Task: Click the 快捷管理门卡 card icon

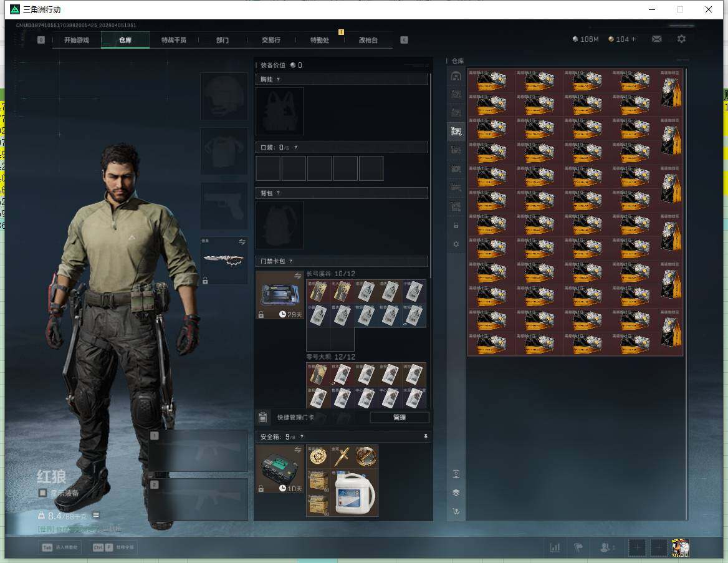Action: click(x=263, y=417)
